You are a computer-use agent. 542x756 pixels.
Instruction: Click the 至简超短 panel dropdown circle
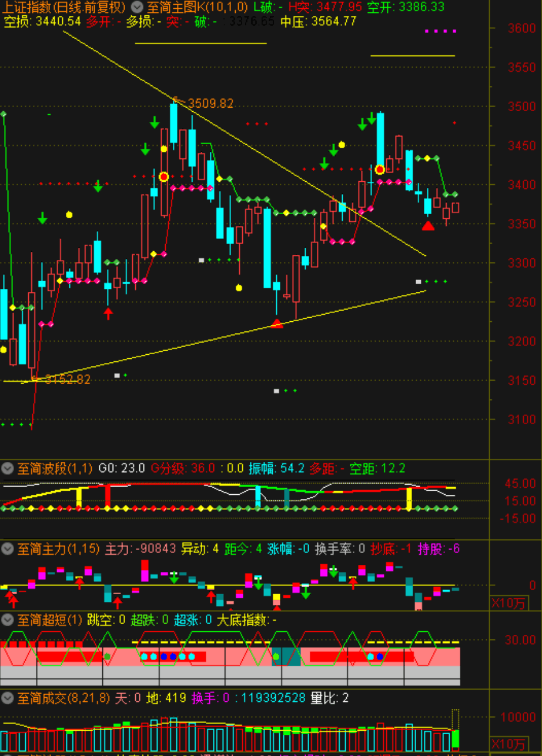(x=8, y=620)
